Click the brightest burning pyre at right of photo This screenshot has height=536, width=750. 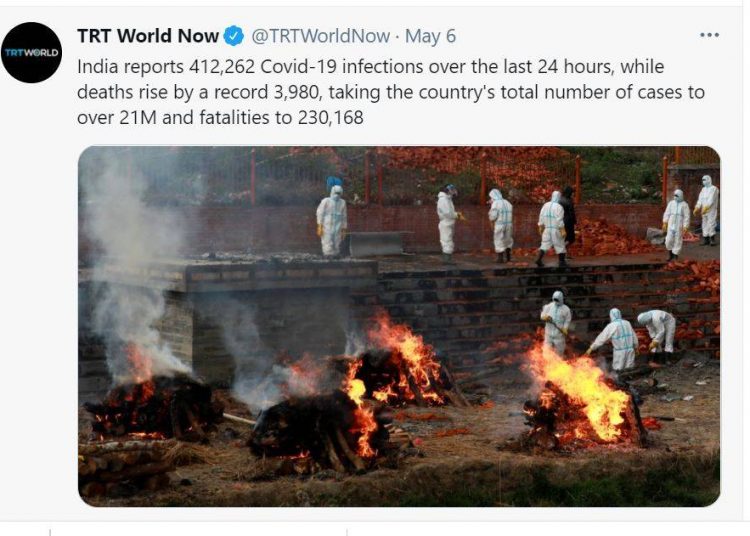coord(584,397)
